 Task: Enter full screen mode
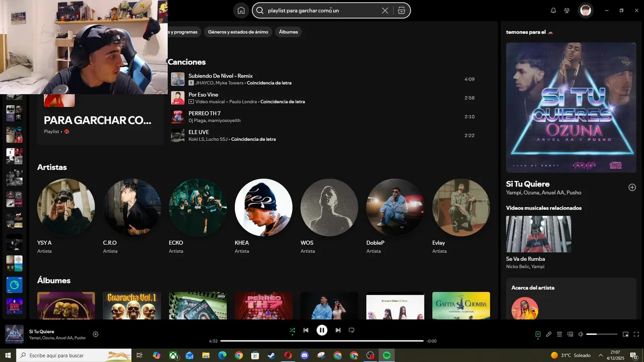636,334
